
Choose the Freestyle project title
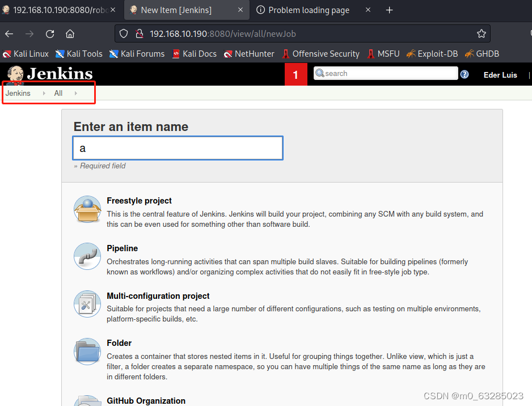click(x=139, y=201)
